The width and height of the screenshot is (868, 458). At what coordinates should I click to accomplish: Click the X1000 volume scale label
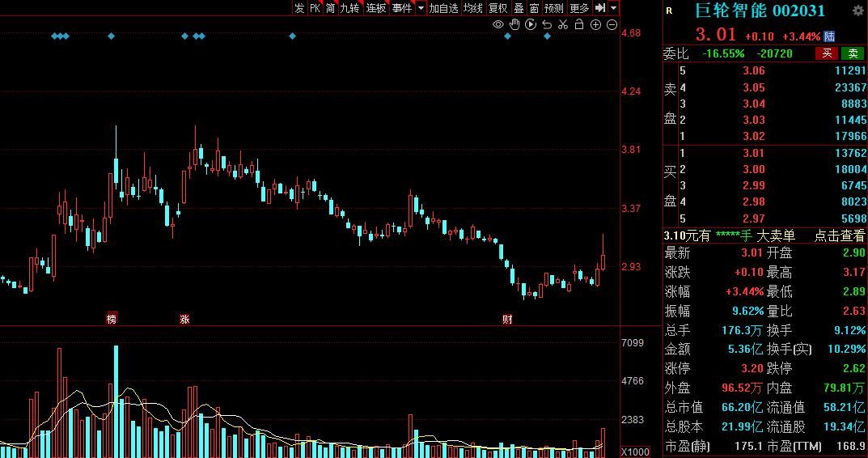[635, 452]
